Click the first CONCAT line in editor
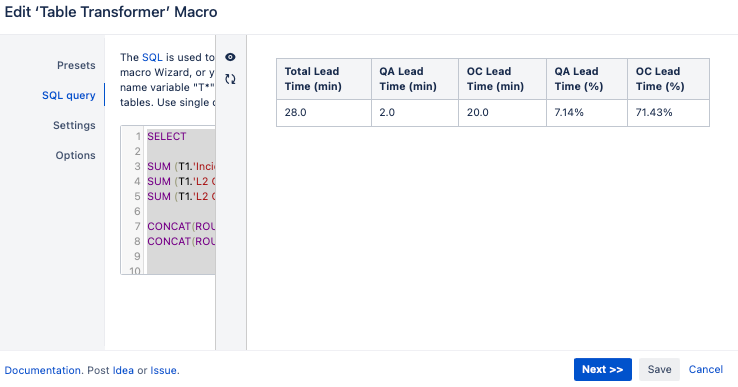This screenshot has height=387, width=738. pos(181,226)
